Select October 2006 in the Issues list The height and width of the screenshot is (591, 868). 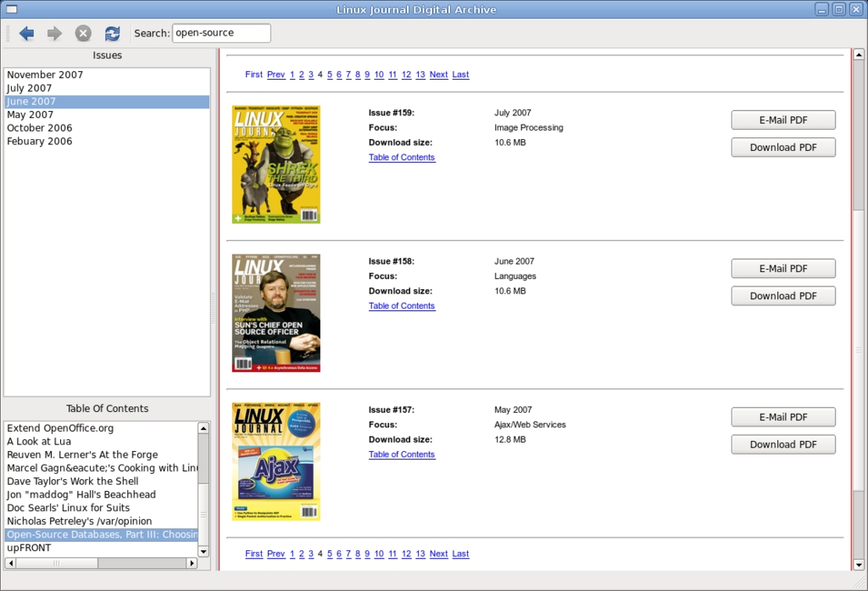pyautogui.click(x=39, y=128)
